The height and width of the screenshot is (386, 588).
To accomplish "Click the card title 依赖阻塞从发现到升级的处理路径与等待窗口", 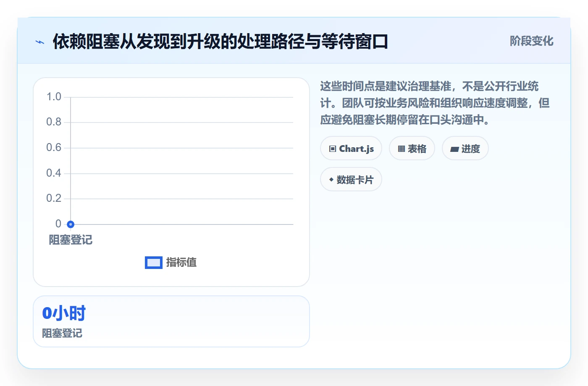I will (x=220, y=42).
